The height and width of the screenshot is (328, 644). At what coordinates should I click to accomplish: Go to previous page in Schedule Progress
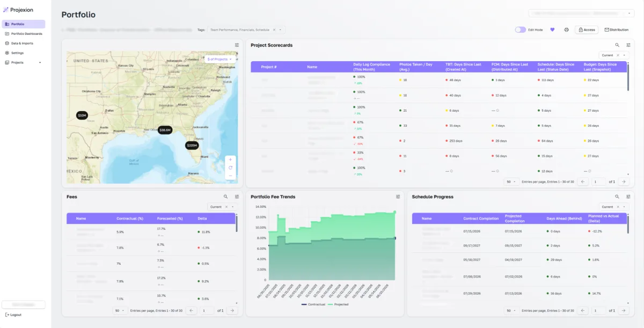click(x=582, y=310)
